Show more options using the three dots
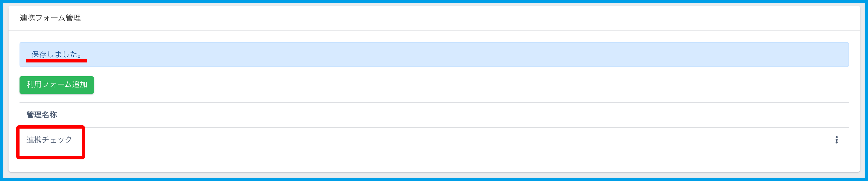This screenshot has width=868, height=181. (836, 140)
